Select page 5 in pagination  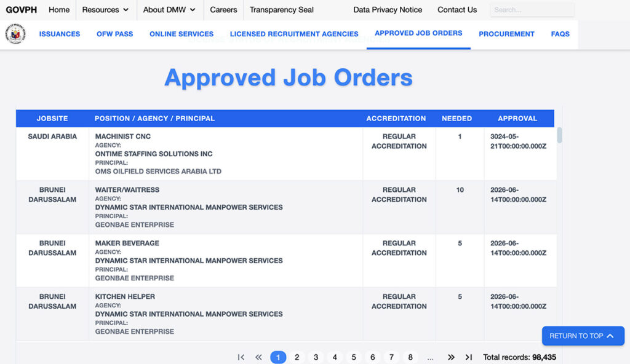pos(354,357)
